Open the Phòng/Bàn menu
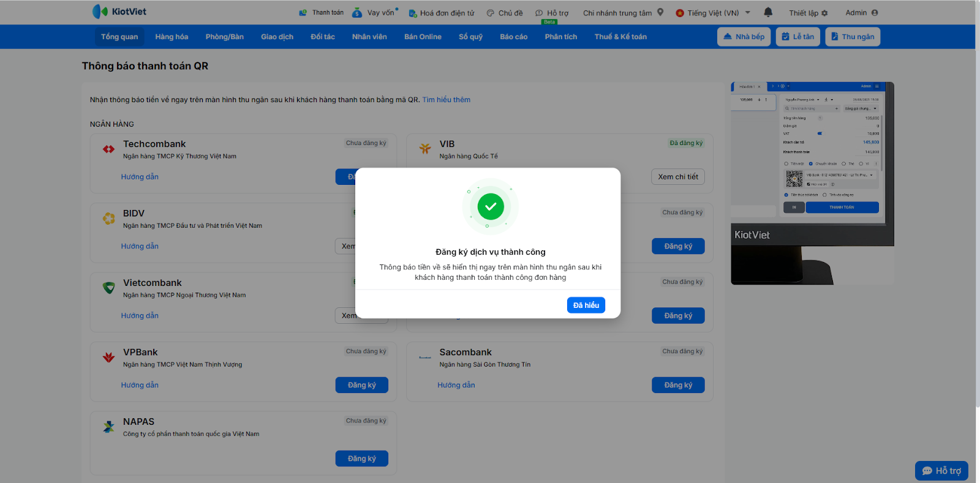 (x=225, y=37)
